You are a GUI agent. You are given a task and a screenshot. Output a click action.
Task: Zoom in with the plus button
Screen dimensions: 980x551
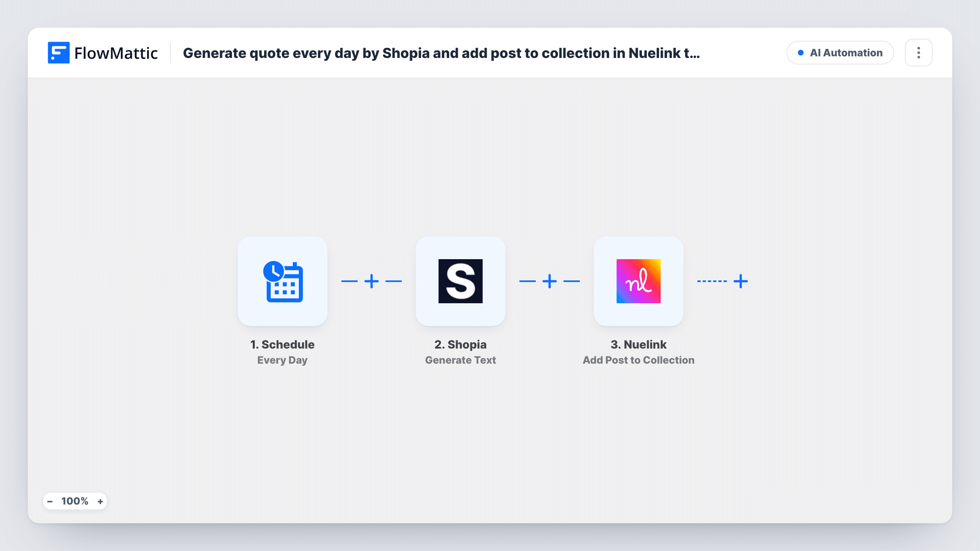coord(100,501)
